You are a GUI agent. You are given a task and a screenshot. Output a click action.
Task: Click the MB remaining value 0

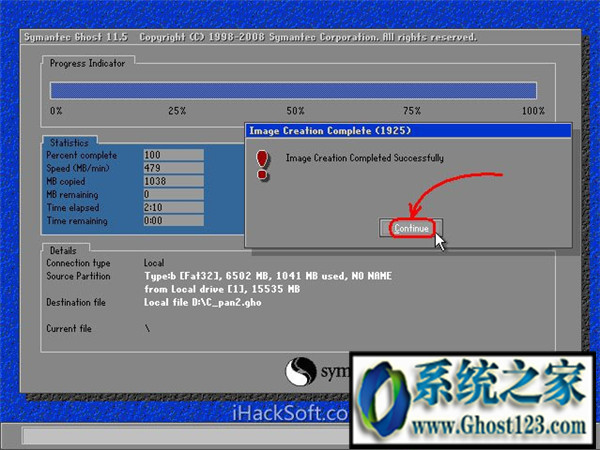pyautogui.click(x=173, y=194)
